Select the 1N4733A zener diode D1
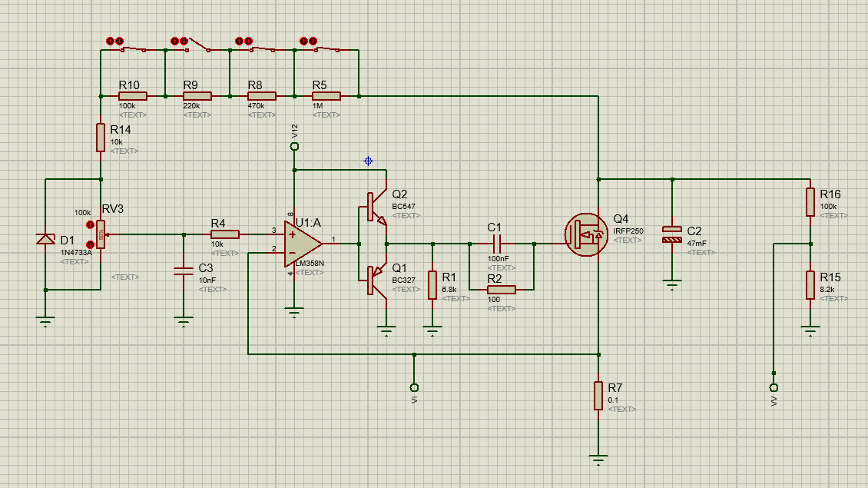868x488 pixels. point(46,239)
